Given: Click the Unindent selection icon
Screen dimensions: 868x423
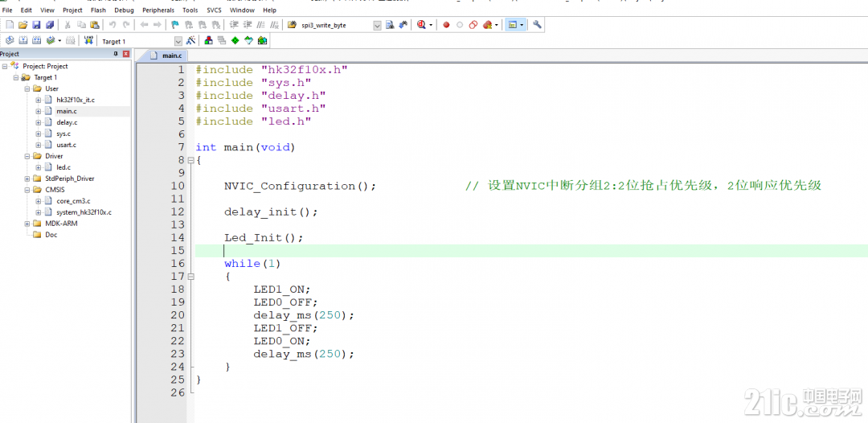Looking at the screenshot, I should point(248,25).
